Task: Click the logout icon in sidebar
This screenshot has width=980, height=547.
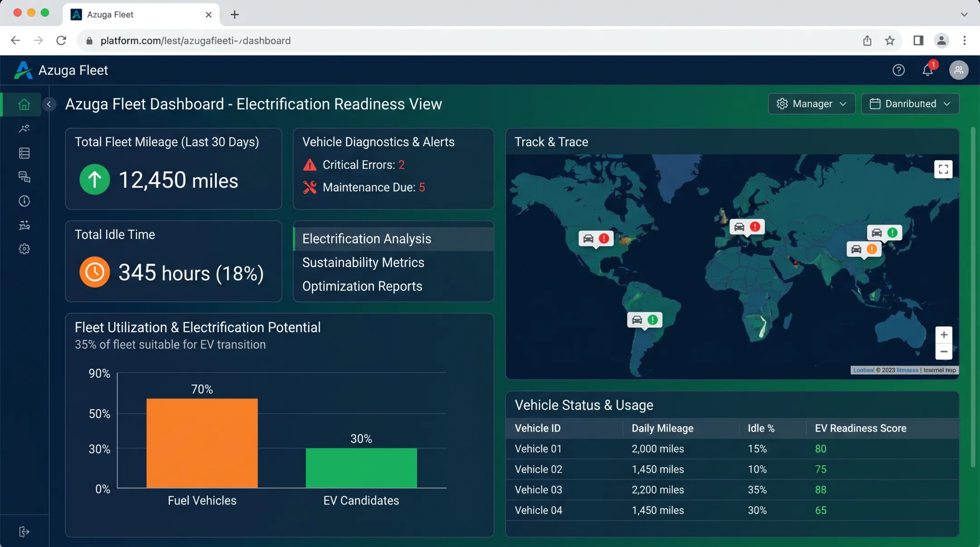Action: (x=24, y=532)
